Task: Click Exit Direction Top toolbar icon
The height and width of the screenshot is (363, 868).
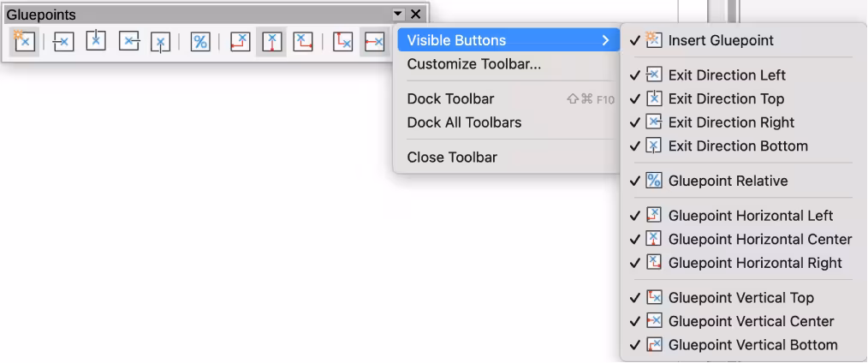Action: point(96,41)
